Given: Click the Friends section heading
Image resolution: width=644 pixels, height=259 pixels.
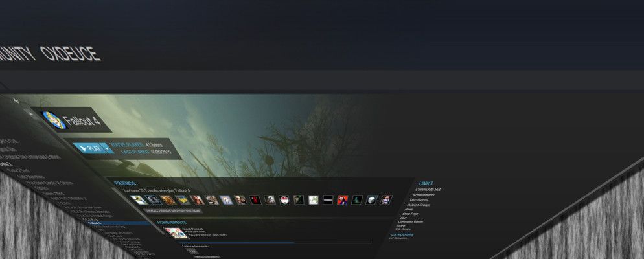Looking at the screenshot, I should coord(125,183).
